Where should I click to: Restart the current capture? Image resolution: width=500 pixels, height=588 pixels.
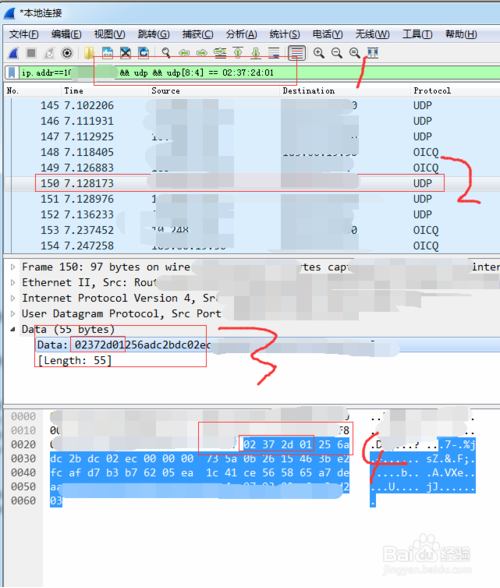[x=49, y=53]
